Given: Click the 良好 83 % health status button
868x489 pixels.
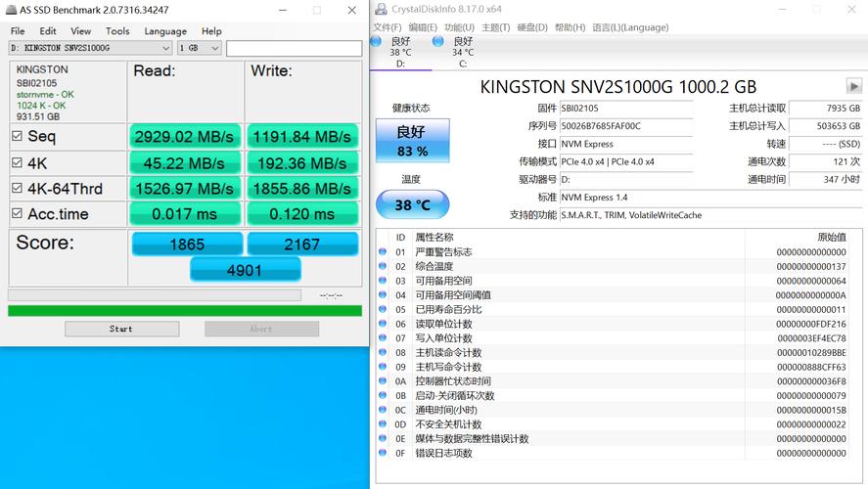Looking at the screenshot, I should point(412,141).
